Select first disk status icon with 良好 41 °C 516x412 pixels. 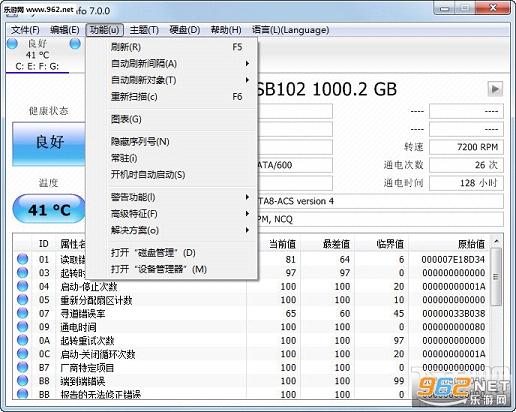click(x=12, y=44)
